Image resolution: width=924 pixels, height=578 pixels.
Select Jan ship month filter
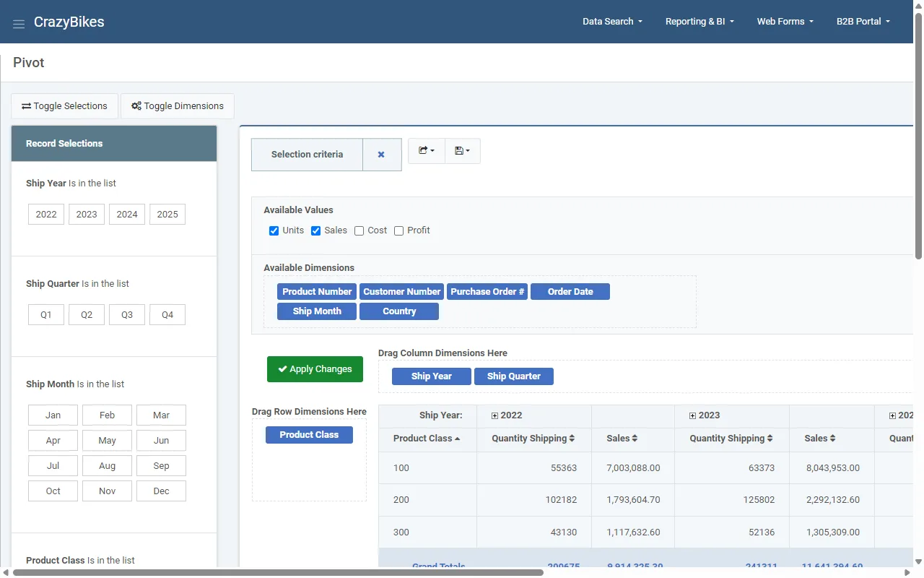pos(53,415)
